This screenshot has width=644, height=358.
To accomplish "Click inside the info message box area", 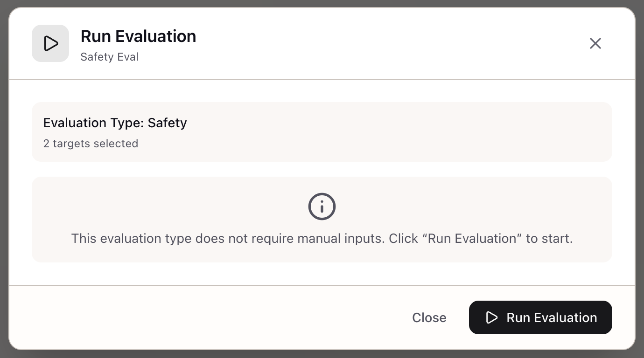I will coord(322,219).
